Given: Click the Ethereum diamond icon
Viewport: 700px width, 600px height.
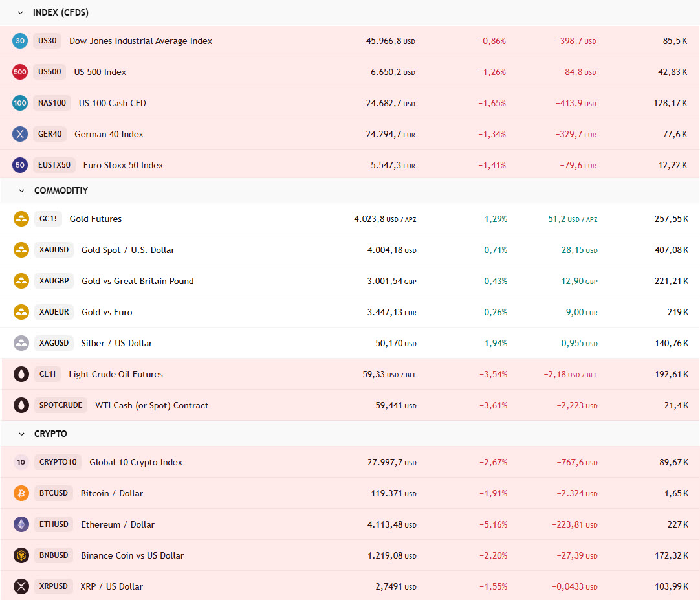Looking at the screenshot, I should coord(21,524).
